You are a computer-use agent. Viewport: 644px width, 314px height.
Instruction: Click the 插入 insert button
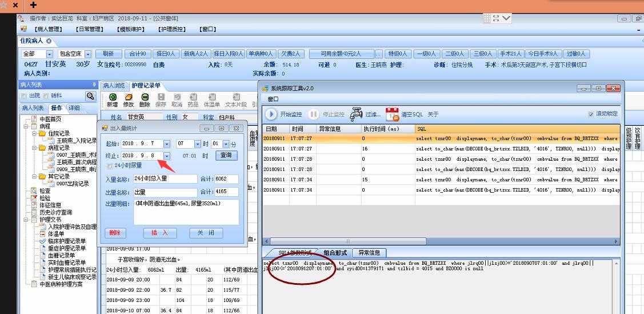[x=160, y=233]
